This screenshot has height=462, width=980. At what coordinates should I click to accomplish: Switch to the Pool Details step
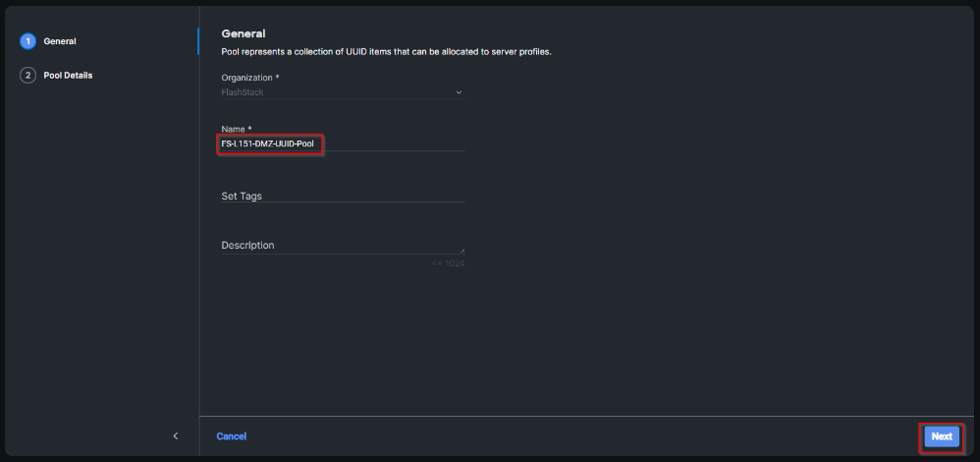click(68, 76)
